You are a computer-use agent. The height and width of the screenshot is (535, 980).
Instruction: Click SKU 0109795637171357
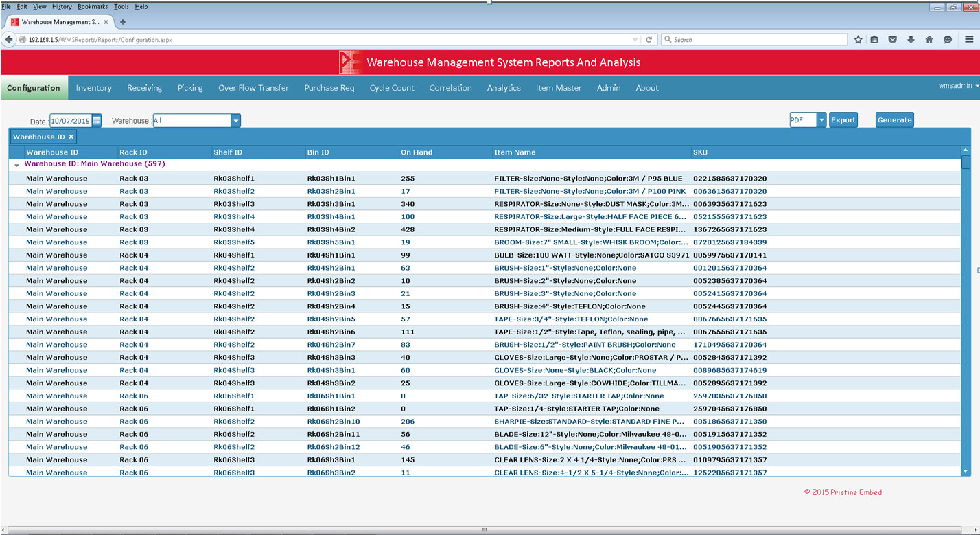point(730,460)
